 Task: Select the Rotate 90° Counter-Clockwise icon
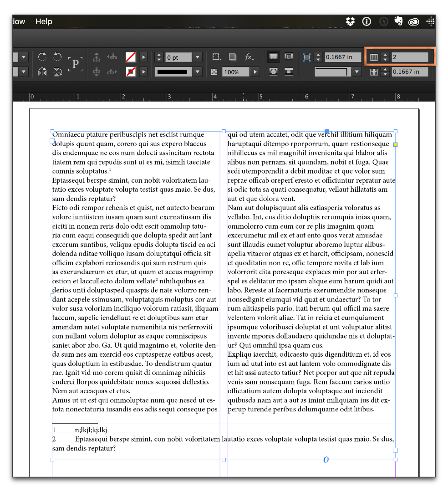[x=58, y=56]
